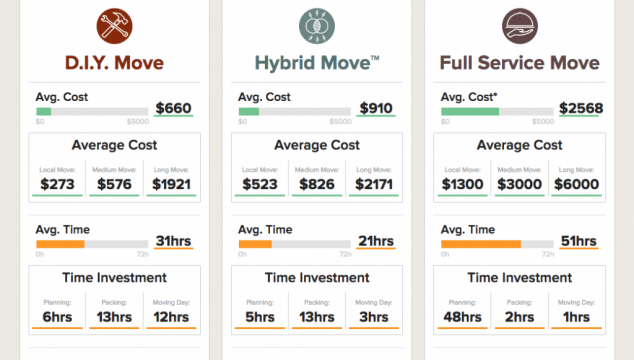Select the Hybrid Medium Move $826 price
Image resolution: width=634 pixels, height=360 pixels.
point(317,184)
